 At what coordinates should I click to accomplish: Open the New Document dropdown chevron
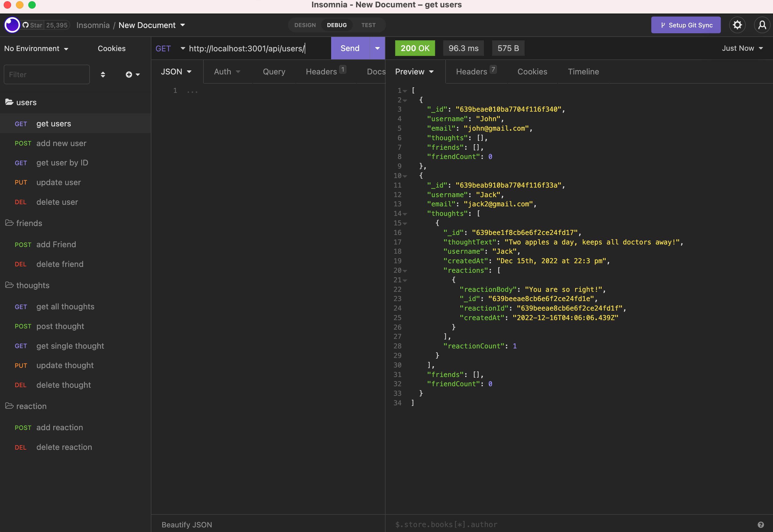(x=182, y=25)
